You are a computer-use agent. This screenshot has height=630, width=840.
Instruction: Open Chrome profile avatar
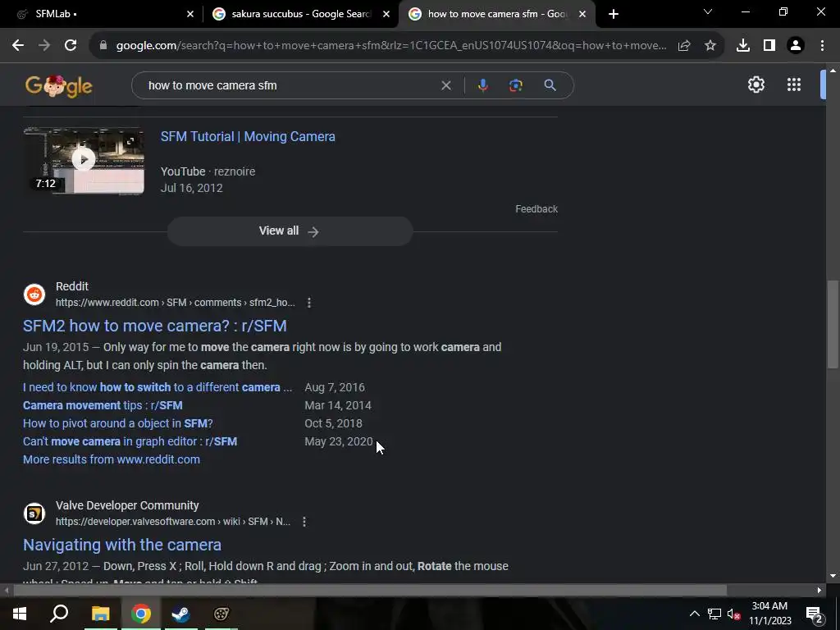click(x=796, y=46)
